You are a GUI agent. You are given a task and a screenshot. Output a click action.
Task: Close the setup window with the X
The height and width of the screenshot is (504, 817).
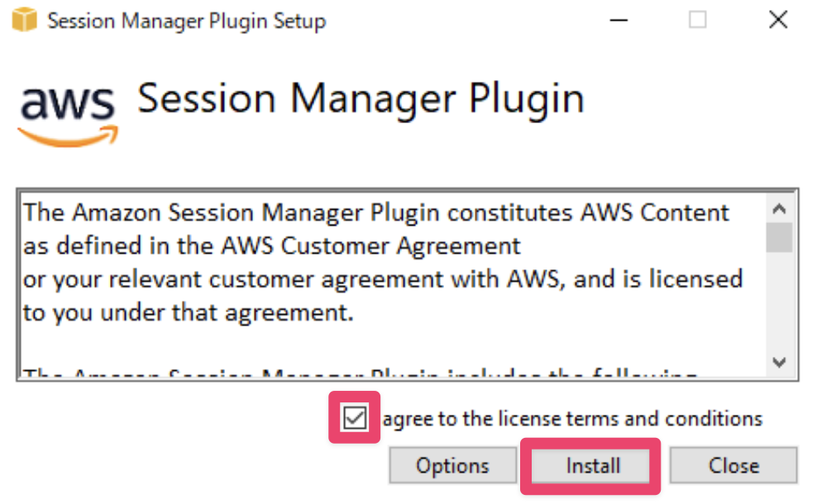click(777, 21)
